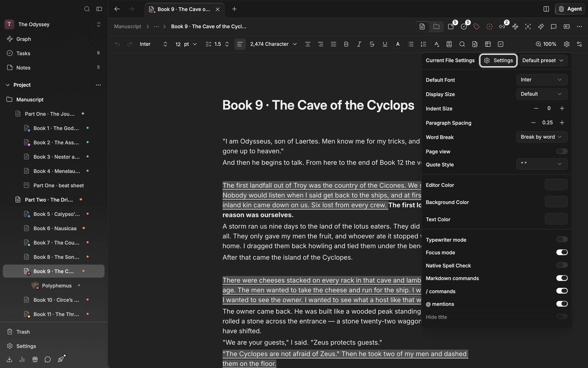588x368 pixels.
Task: Click the AI sparkle icon in header
Action: [x=541, y=26]
